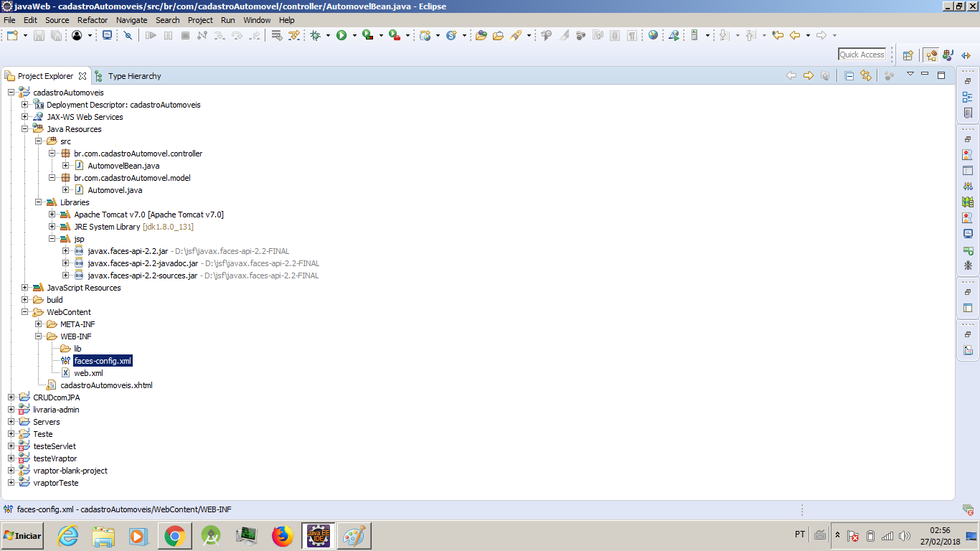Collapse the WebContent folder
The height and width of the screenshot is (551, 980).
tap(25, 312)
